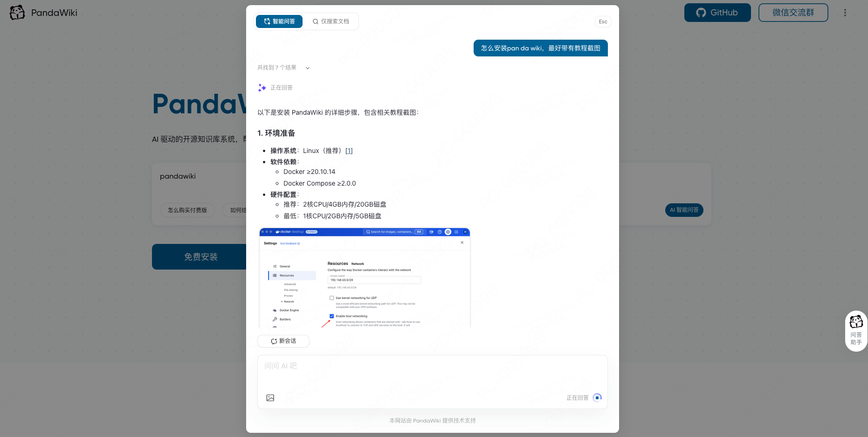Image resolution: width=868 pixels, height=437 pixels.
Task: Open the GitHub button in header
Action: 717,13
